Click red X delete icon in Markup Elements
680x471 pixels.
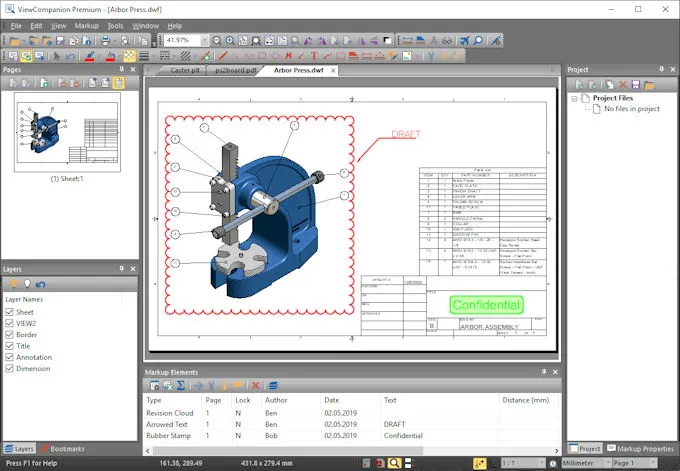255,385
